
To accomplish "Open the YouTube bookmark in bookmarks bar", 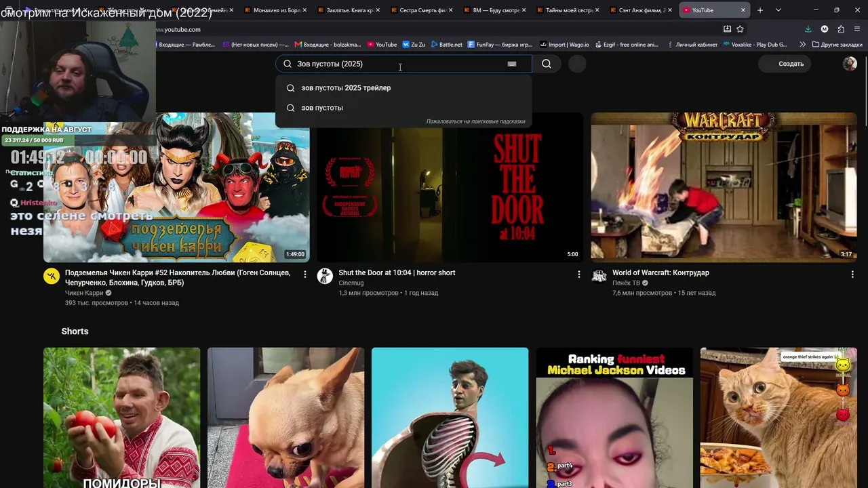I will point(382,45).
